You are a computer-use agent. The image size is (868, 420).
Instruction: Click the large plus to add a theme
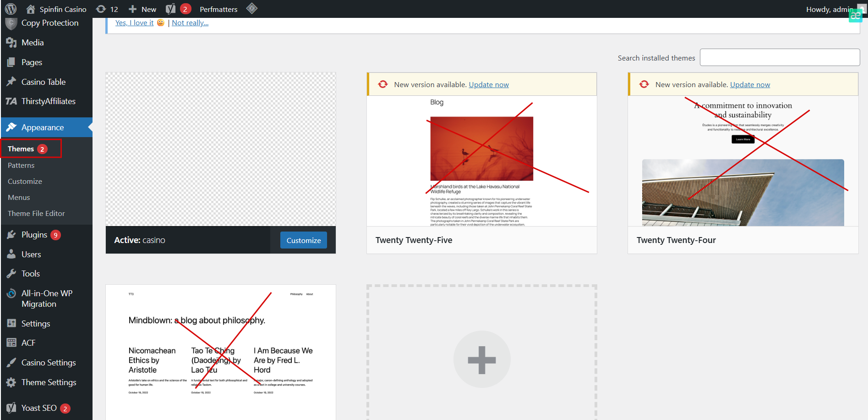[482, 359]
